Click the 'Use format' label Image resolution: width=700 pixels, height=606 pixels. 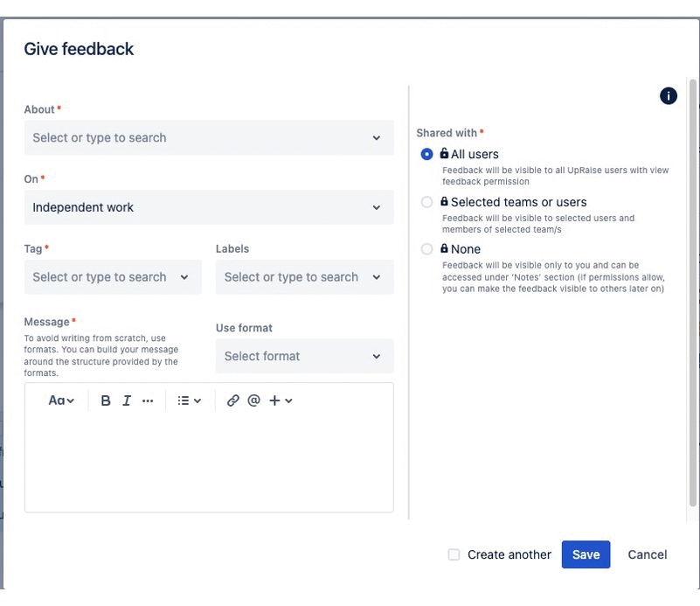point(244,328)
